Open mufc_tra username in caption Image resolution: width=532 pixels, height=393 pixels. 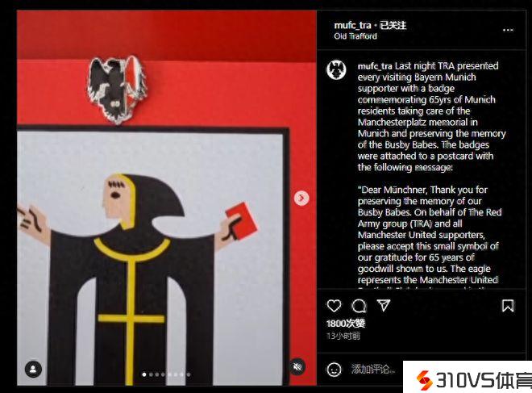375,65
